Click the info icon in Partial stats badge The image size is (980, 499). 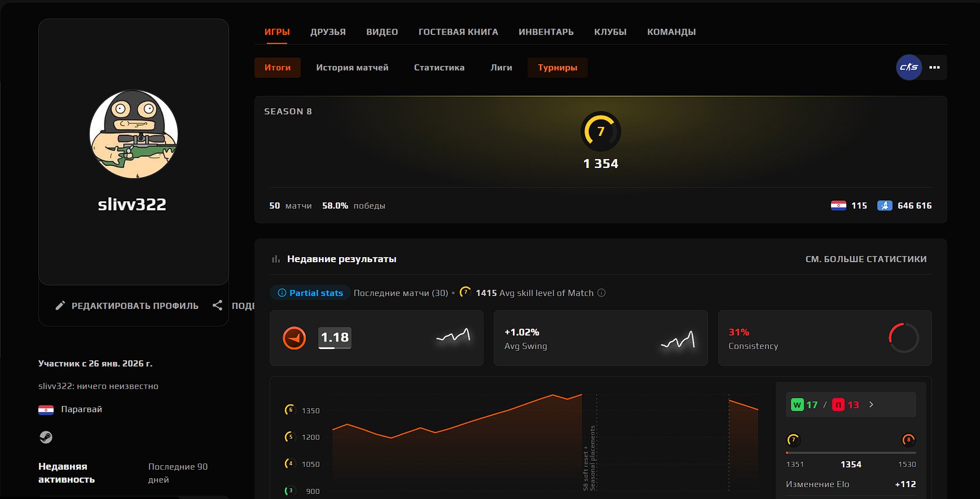click(282, 293)
